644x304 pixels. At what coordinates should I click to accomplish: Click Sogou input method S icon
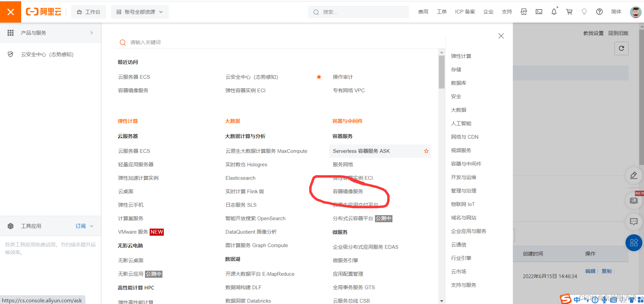566,299
